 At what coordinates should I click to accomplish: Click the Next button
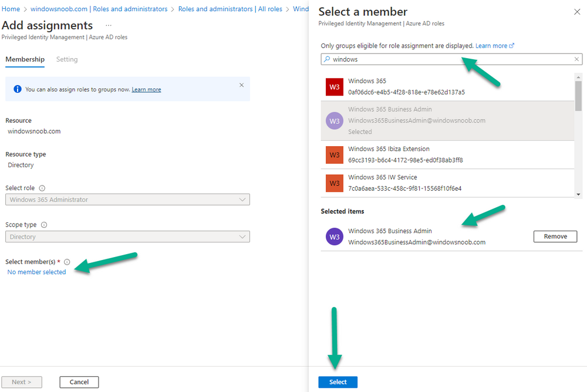pyautogui.click(x=22, y=382)
